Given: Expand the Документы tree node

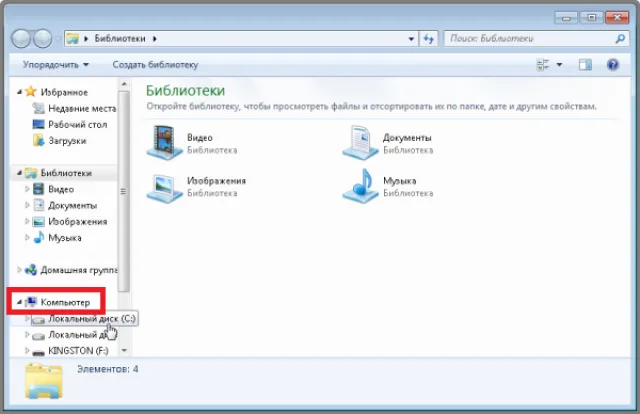Looking at the screenshot, I should point(27,205).
